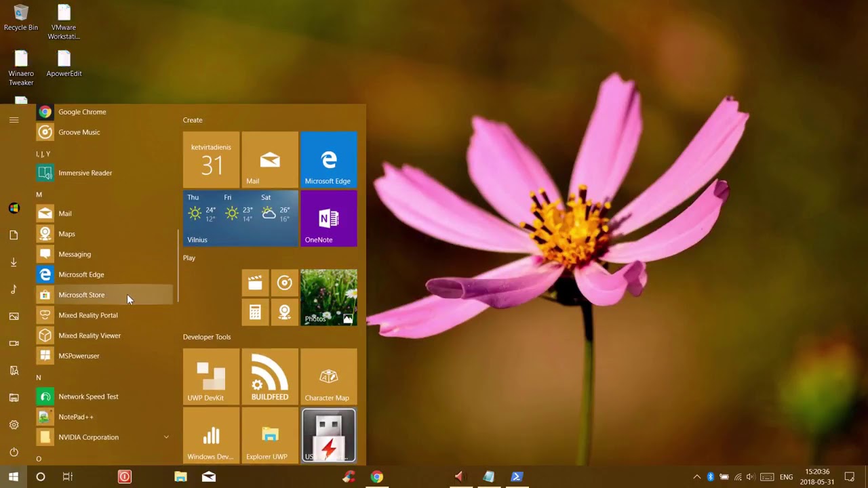Viewport: 868px width, 488px height.
Task: Open Music folder from the Start sidebar
Action: (14, 289)
